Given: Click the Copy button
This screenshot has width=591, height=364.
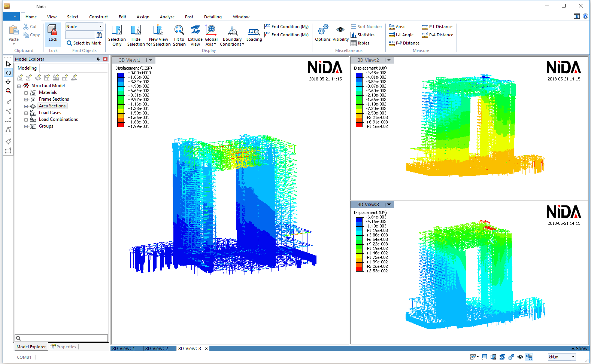Looking at the screenshot, I should 31,35.
